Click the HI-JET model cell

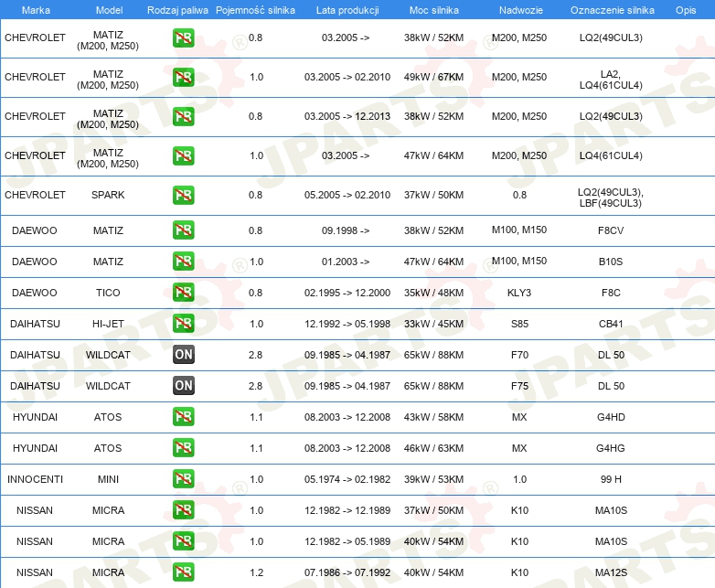click(x=108, y=324)
